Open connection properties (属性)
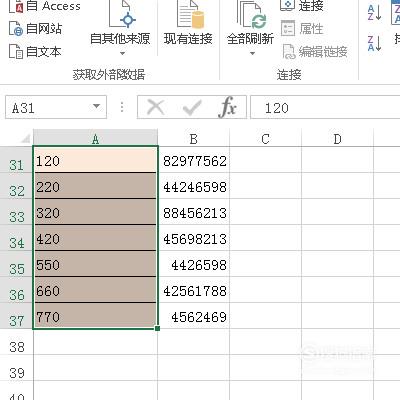 point(302,29)
